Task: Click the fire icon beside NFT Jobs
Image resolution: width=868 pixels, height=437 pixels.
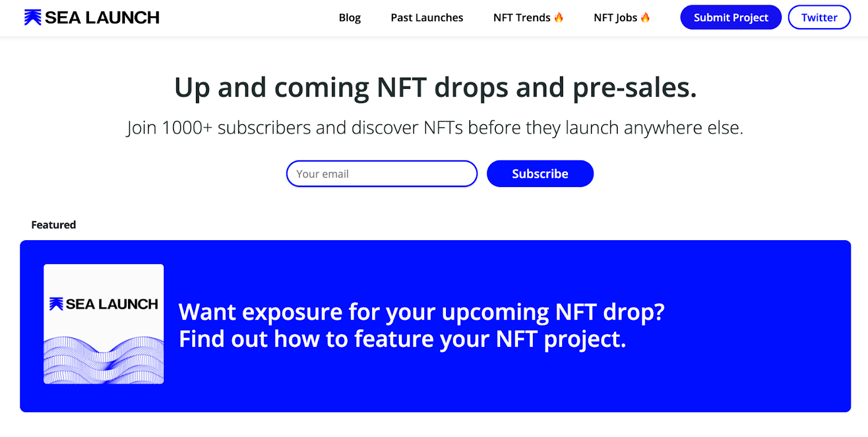Action: [x=645, y=17]
